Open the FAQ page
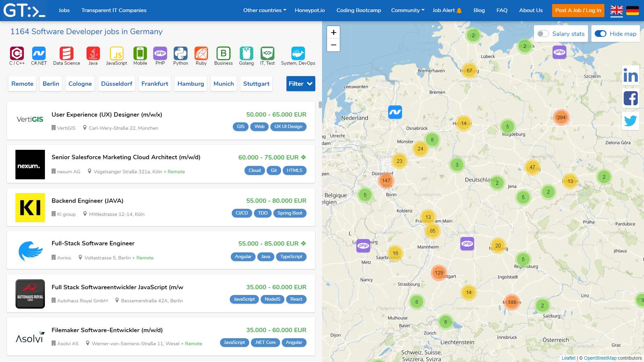Screen dimensions: 644x362 [x=502, y=10]
